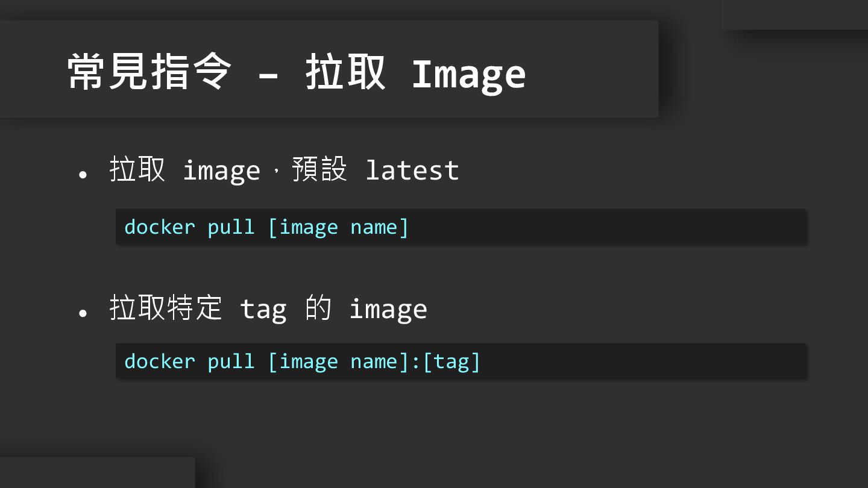Click the first bullet point dot
868x488 pixels.
pyautogui.click(x=83, y=175)
